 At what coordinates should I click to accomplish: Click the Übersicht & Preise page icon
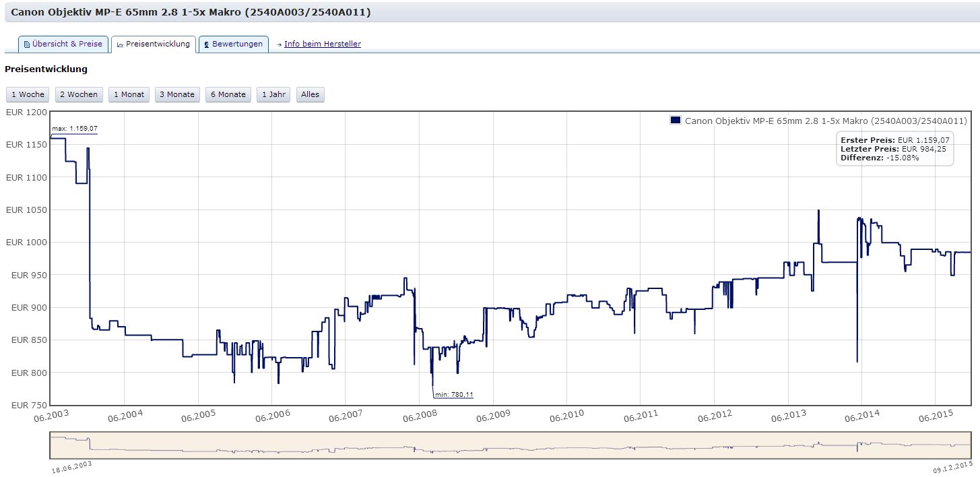[x=27, y=44]
